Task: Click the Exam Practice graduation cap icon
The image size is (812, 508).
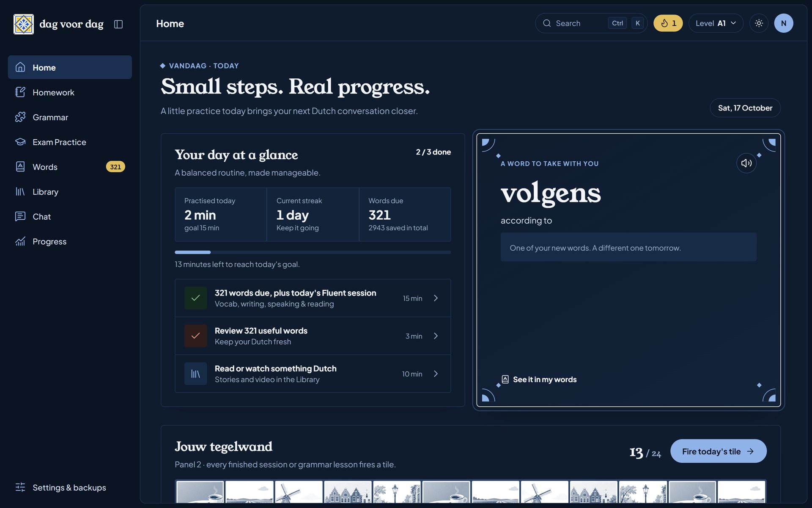Action: point(20,142)
